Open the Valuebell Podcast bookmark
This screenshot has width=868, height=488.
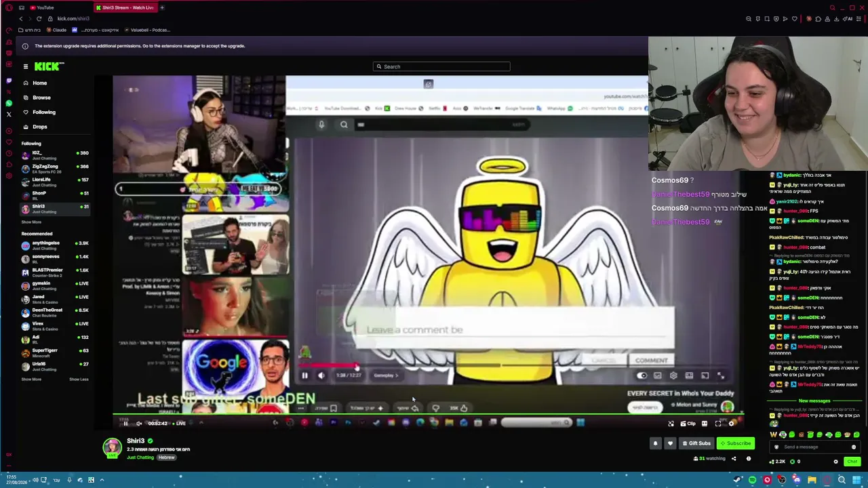[x=147, y=30]
